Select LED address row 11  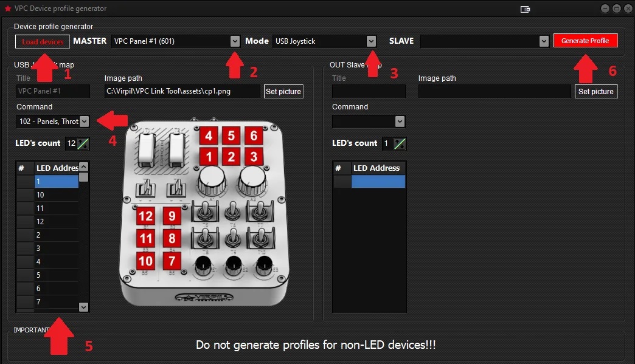click(57, 208)
